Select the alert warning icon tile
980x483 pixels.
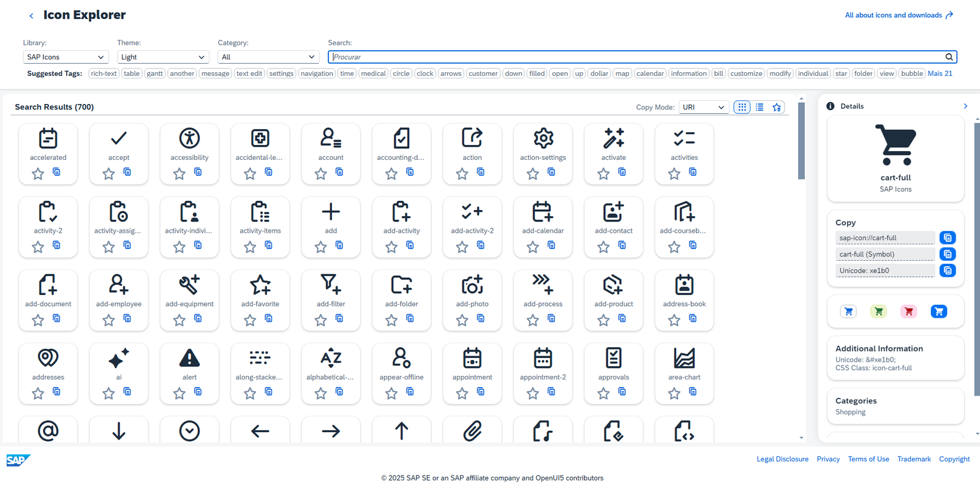(189, 373)
